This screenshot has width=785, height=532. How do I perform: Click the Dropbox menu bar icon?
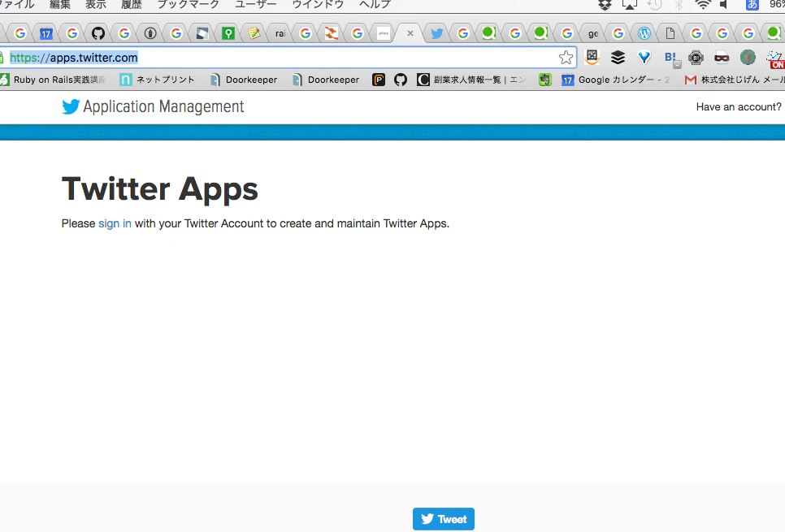pos(605,5)
